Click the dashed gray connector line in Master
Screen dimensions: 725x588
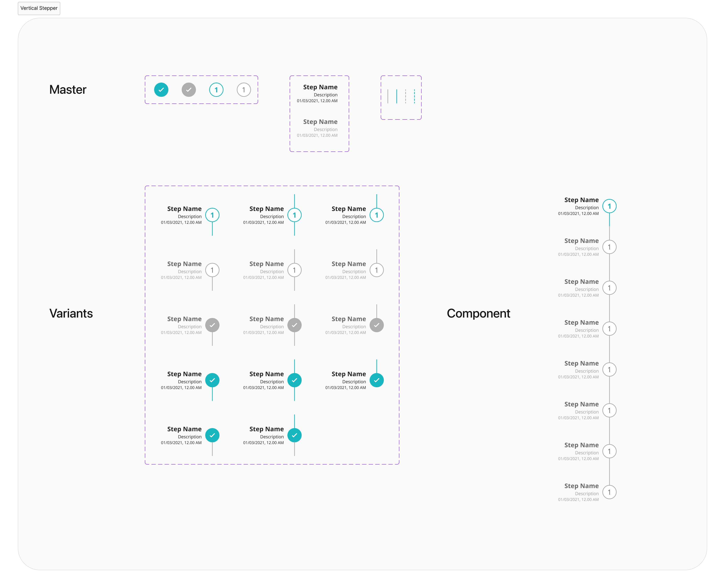point(406,96)
